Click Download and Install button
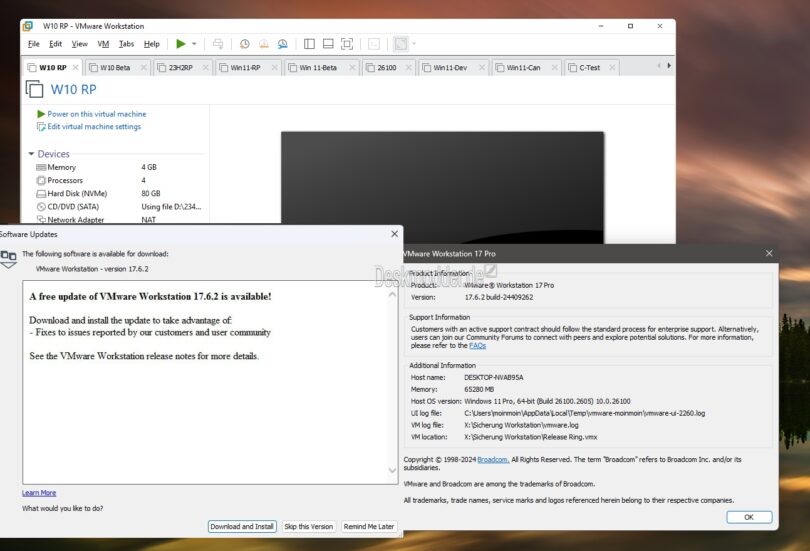The image size is (810, 551). pyautogui.click(x=242, y=526)
